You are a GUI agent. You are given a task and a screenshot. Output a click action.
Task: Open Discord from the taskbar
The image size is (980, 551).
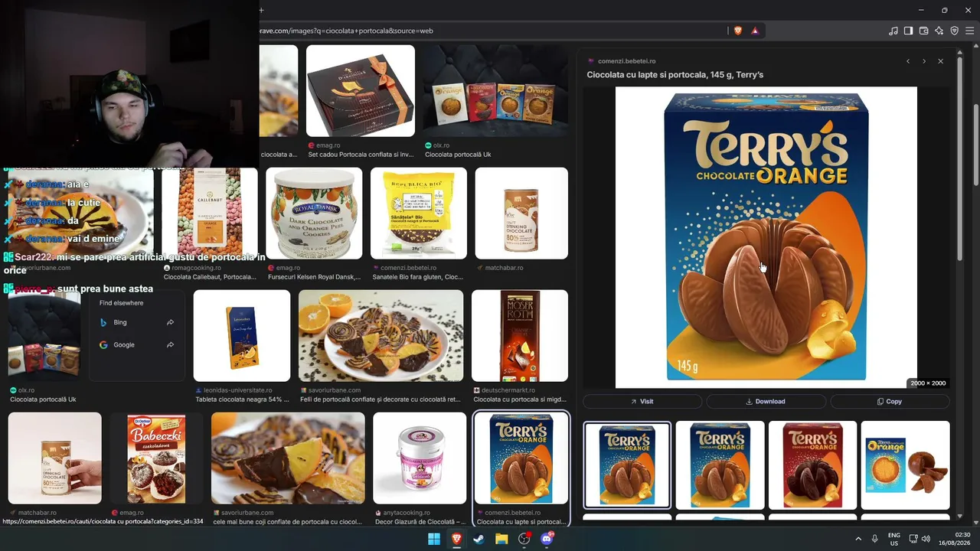pyautogui.click(x=547, y=539)
